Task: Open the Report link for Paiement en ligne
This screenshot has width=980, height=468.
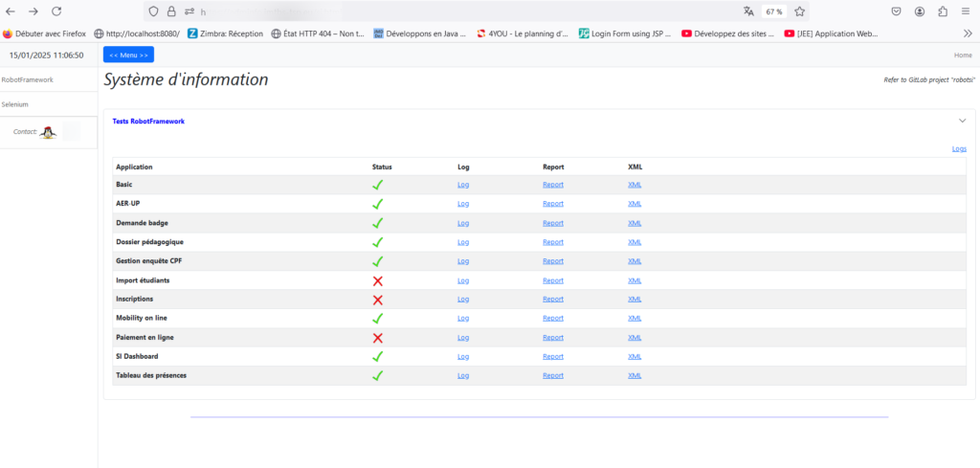Action: point(552,338)
